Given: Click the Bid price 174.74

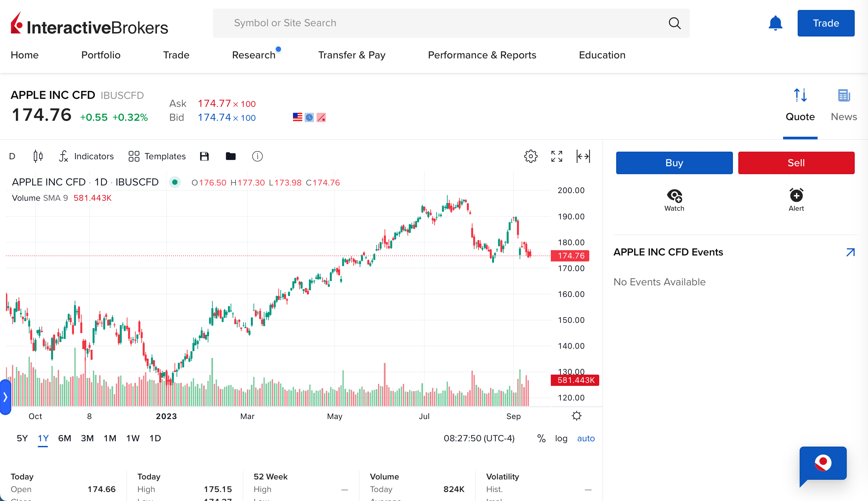Looking at the screenshot, I should click(214, 117).
